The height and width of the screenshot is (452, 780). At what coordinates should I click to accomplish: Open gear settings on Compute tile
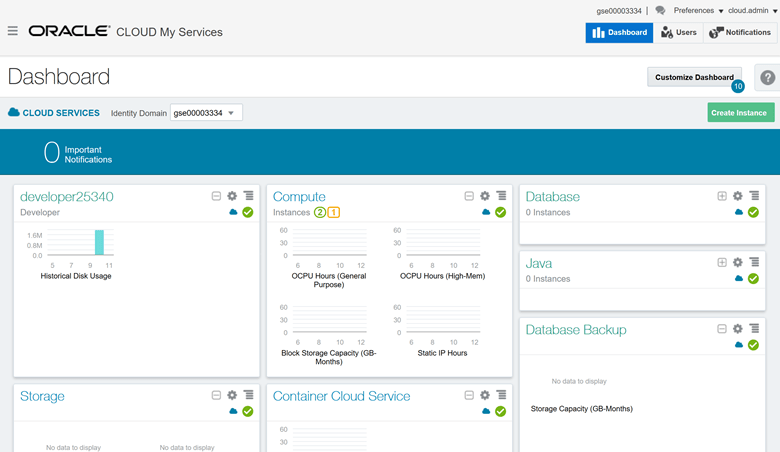click(x=485, y=196)
